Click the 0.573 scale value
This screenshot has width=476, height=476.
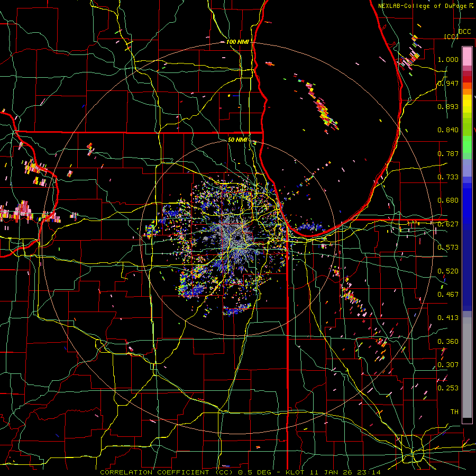coord(448,248)
